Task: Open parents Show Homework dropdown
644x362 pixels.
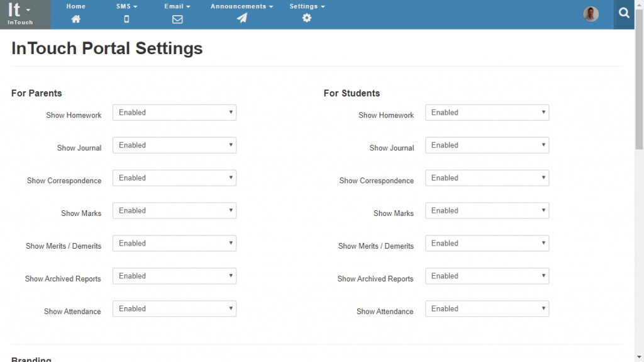Action: point(175,112)
